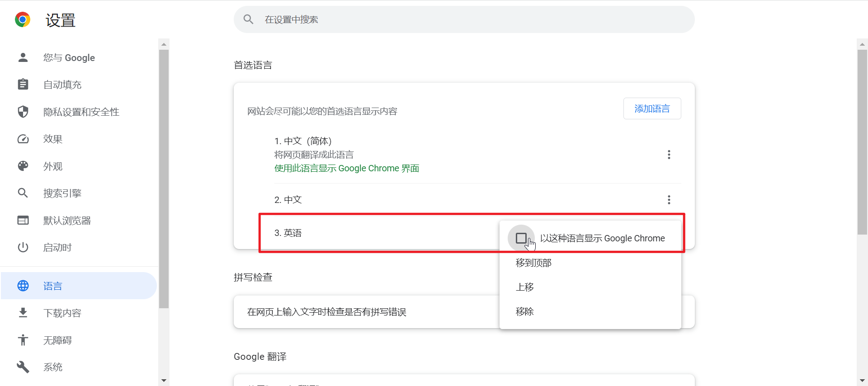Click the 添加语言 button
Image resolution: width=868 pixels, height=386 pixels.
[652, 108]
